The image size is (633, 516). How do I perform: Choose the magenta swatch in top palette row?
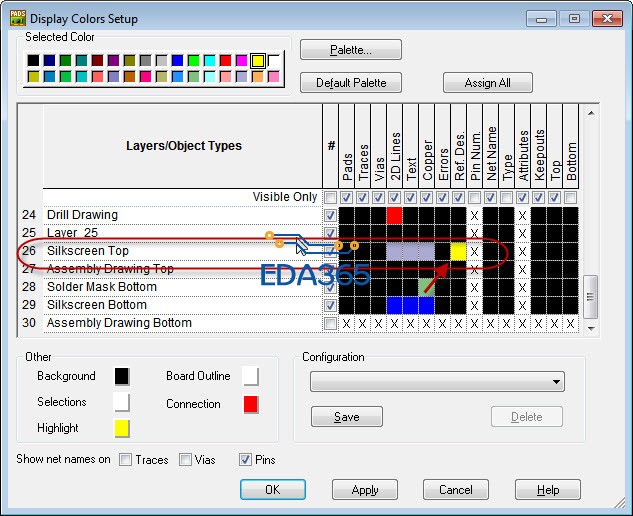click(x=241, y=61)
